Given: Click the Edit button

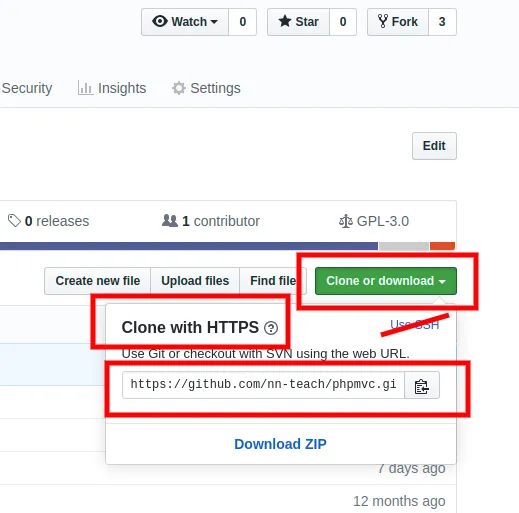Looking at the screenshot, I should (434, 146).
